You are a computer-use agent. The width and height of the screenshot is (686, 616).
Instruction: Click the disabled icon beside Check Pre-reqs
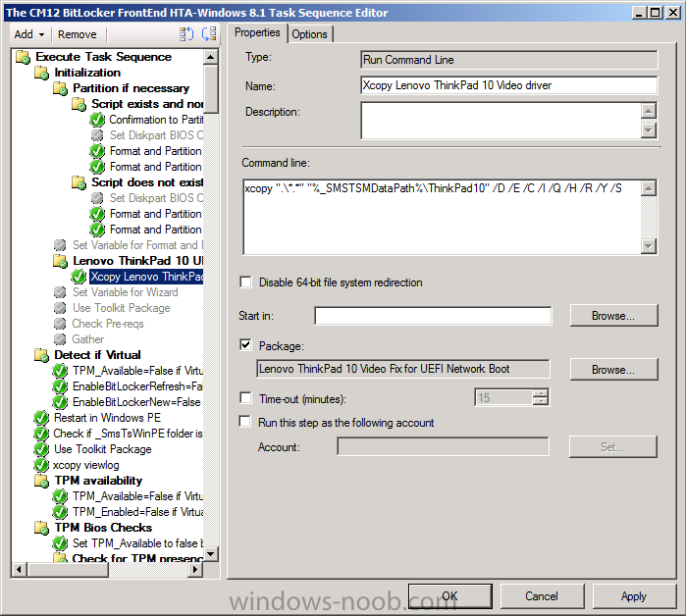tap(60, 324)
